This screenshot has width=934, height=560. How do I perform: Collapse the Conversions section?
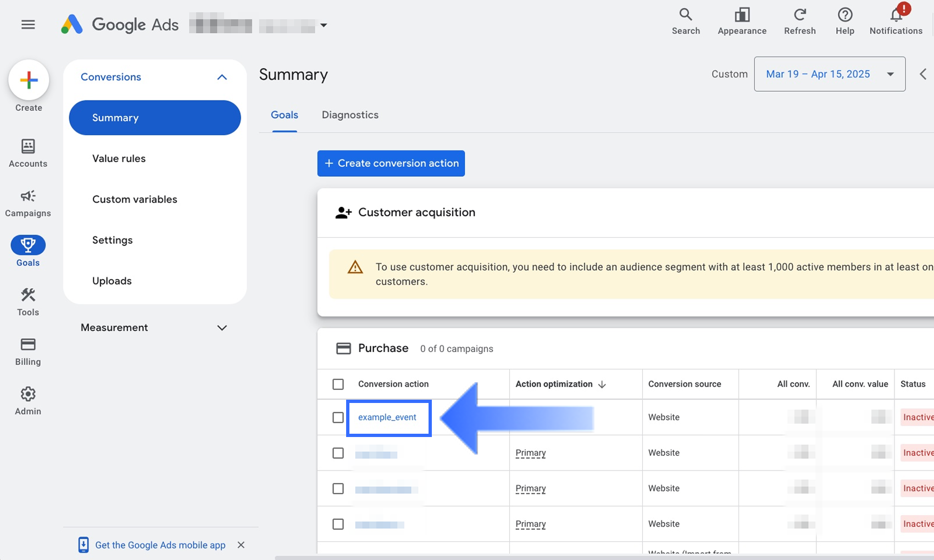[221, 77]
